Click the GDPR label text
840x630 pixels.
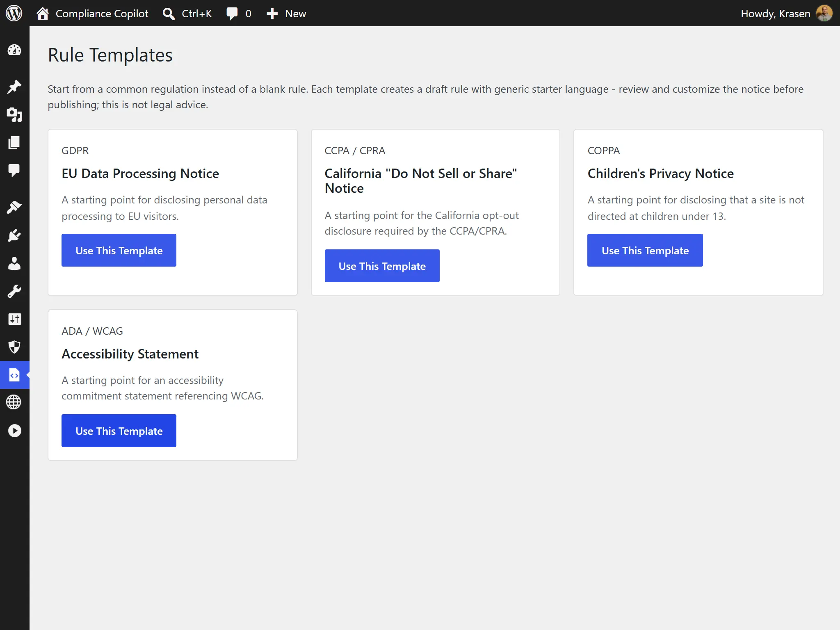[75, 151]
